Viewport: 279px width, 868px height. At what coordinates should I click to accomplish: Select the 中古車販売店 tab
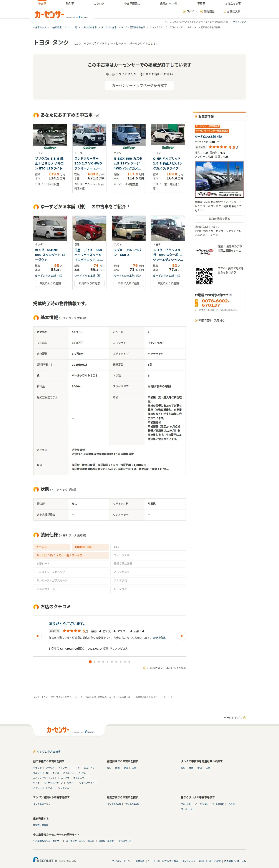pyautogui.click(x=132, y=3)
